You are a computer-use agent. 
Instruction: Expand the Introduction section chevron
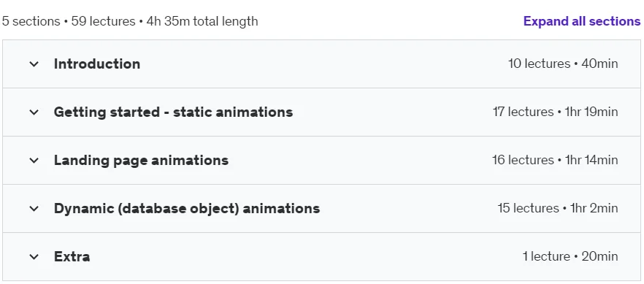click(34, 64)
